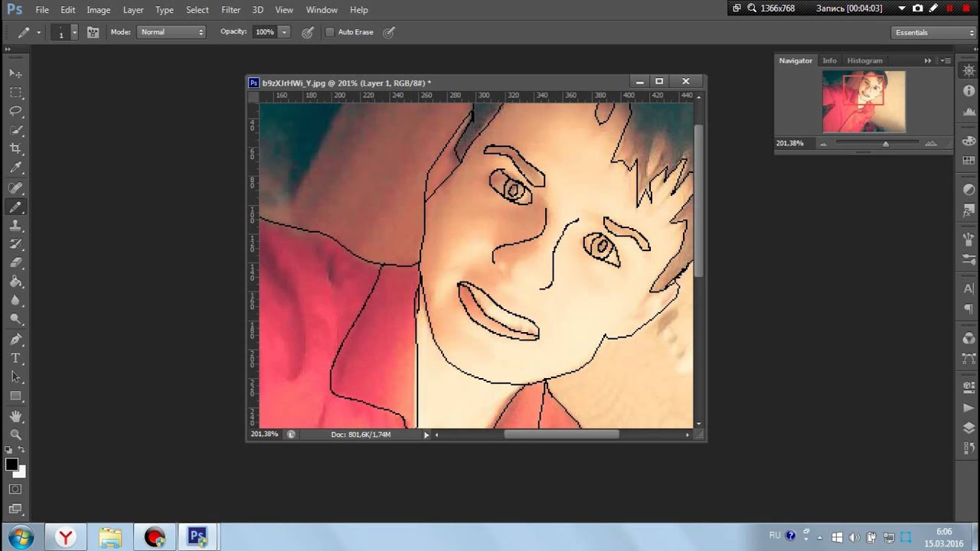Screen dimensions: 980x551
Task: Select the Pencil tool in the tools panel
Action: [15, 207]
